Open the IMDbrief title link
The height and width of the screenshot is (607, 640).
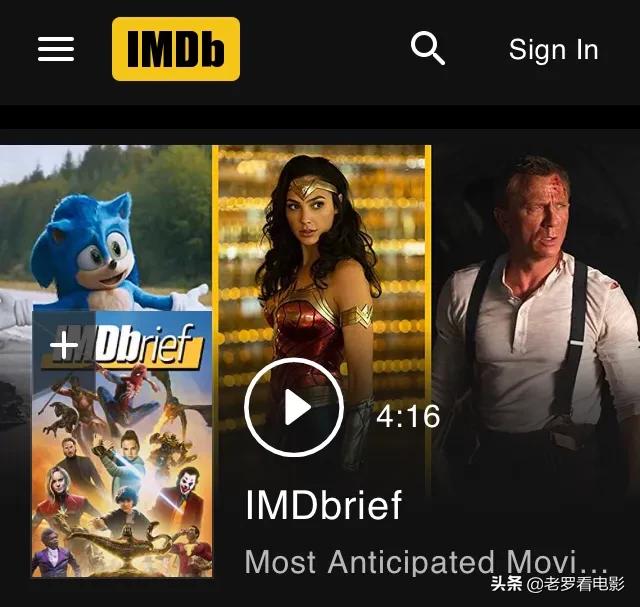(324, 505)
